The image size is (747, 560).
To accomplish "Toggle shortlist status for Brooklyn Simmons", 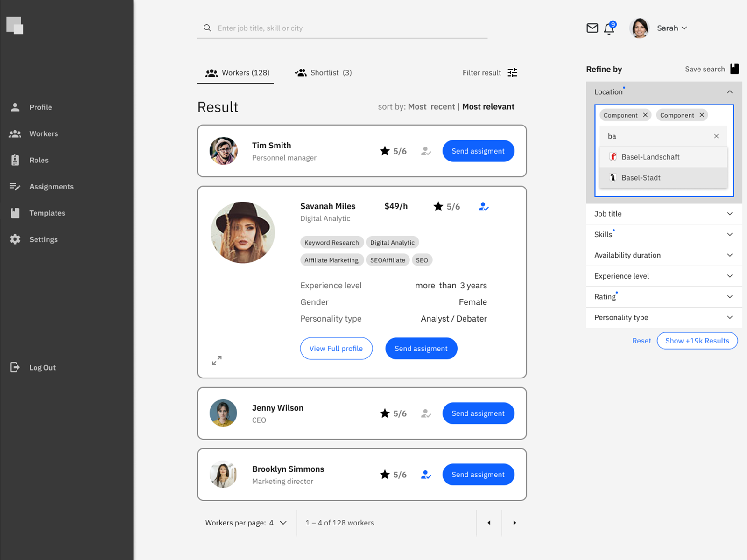I will [425, 474].
